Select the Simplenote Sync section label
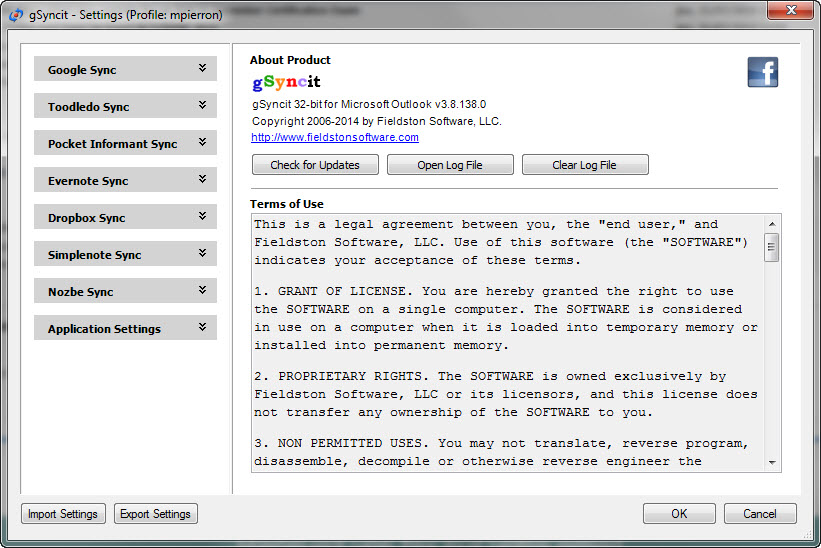 (95, 255)
